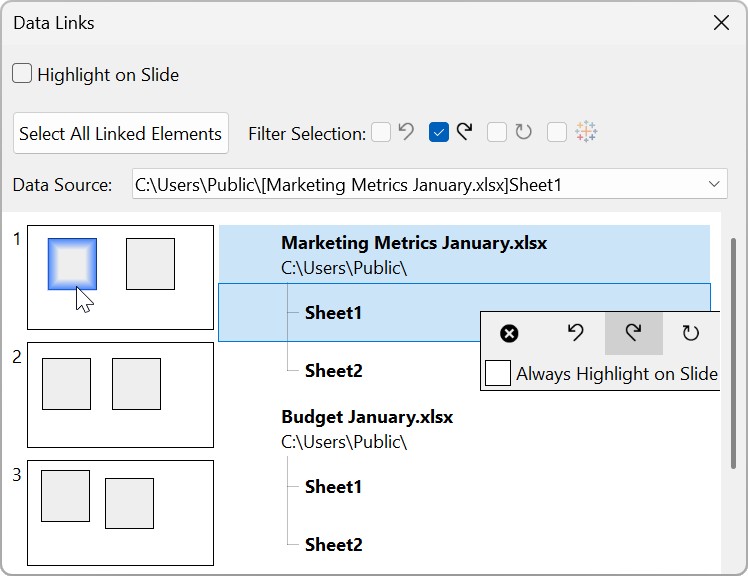The image size is (748, 576).
Task: Click the counterclockwise arrow icon beside first filter checkbox
Action: [x=406, y=132]
